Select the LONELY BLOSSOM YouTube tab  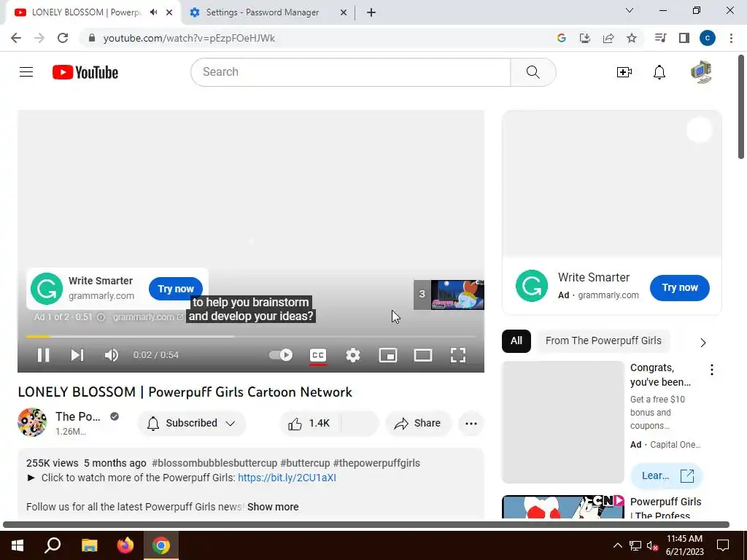(x=86, y=12)
